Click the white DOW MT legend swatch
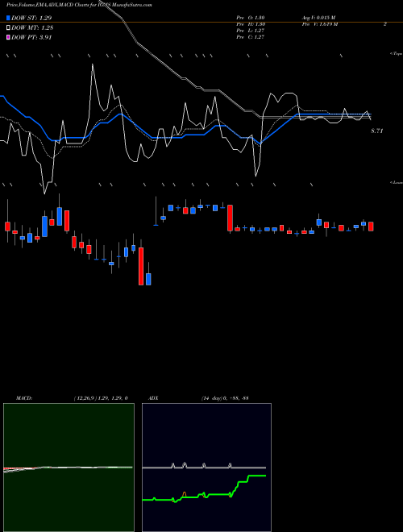 click(x=9, y=27)
